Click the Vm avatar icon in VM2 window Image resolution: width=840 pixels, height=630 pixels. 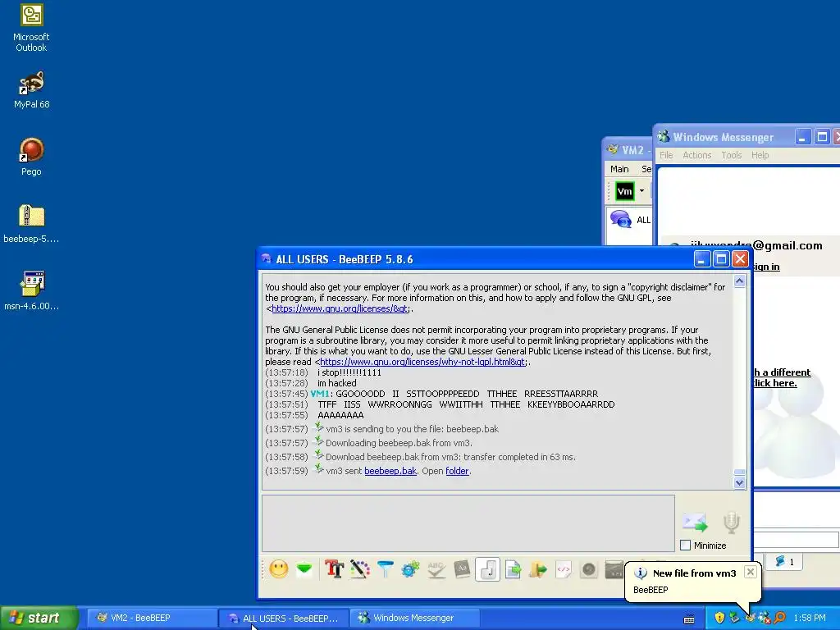pos(624,191)
